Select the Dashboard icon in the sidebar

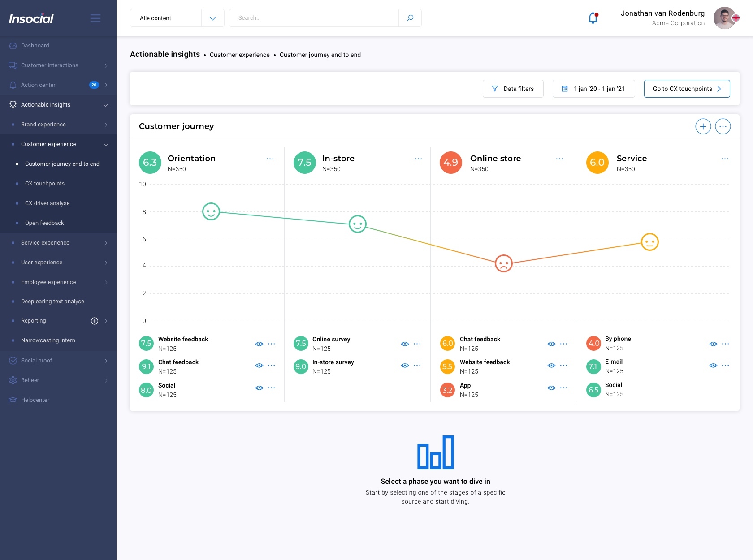pos(12,45)
